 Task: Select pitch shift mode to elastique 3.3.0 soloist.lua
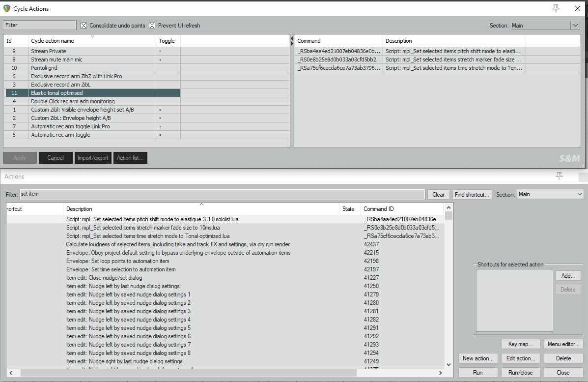click(x=225, y=219)
